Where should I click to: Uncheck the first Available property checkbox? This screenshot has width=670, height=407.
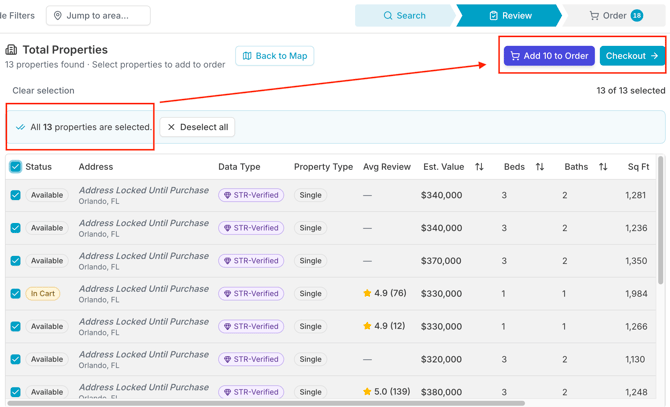pyautogui.click(x=15, y=195)
